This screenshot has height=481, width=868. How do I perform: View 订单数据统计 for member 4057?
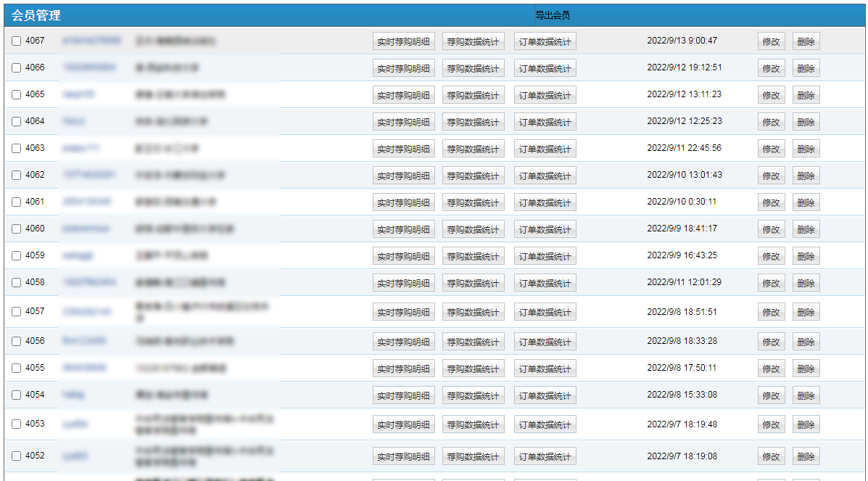coord(545,313)
